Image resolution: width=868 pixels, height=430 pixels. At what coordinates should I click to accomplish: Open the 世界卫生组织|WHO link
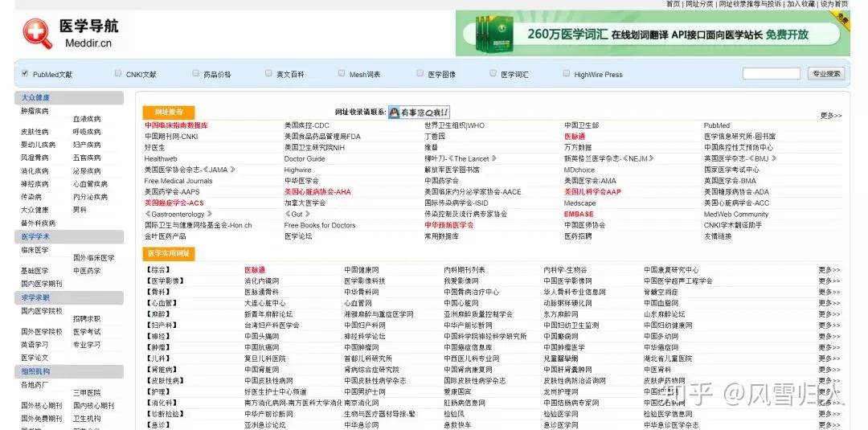coord(454,125)
